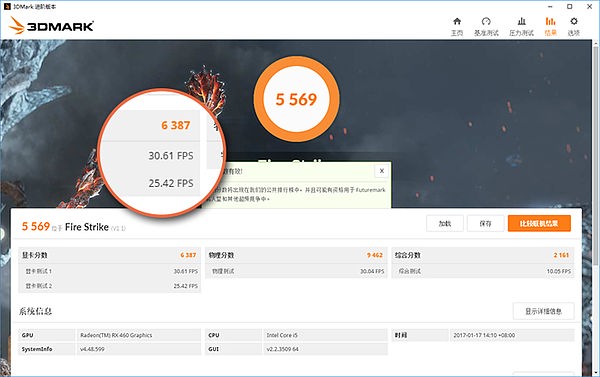Image resolution: width=600 pixels, height=377 pixels.
Task: Go to the Home (主页) tab
Action: click(x=457, y=26)
